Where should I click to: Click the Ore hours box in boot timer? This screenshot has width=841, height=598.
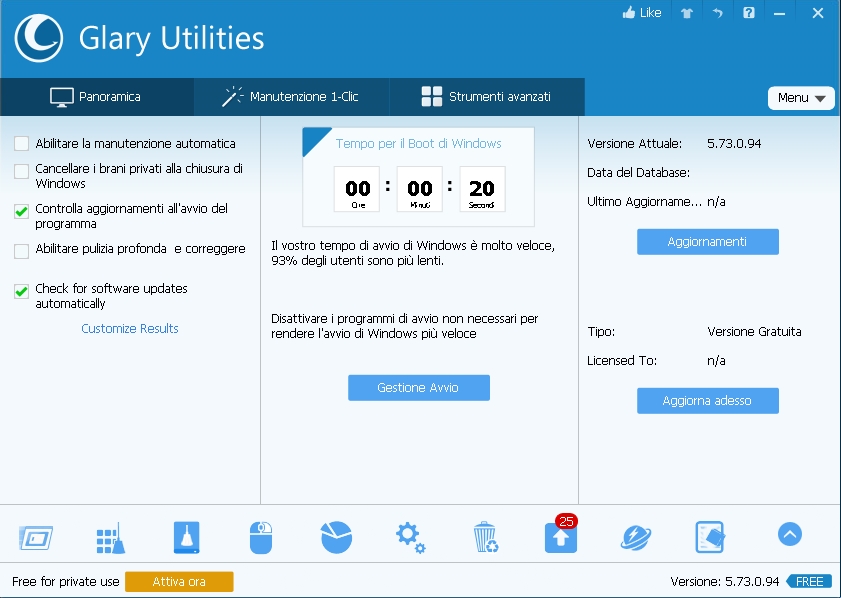[x=357, y=189]
